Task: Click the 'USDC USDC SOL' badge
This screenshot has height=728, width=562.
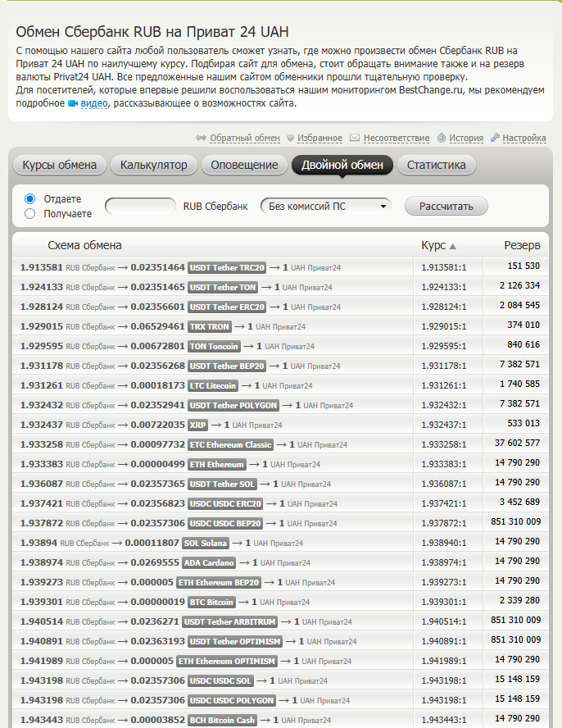Action: (x=221, y=680)
